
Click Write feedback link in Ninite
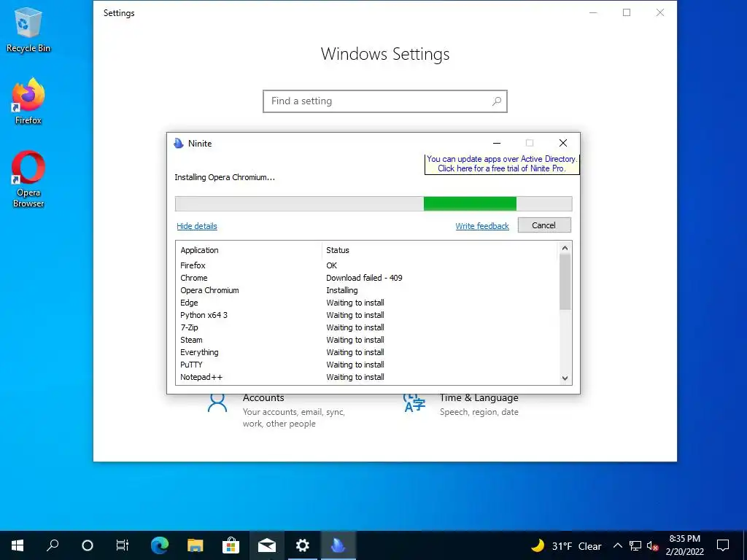pyautogui.click(x=482, y=226)
